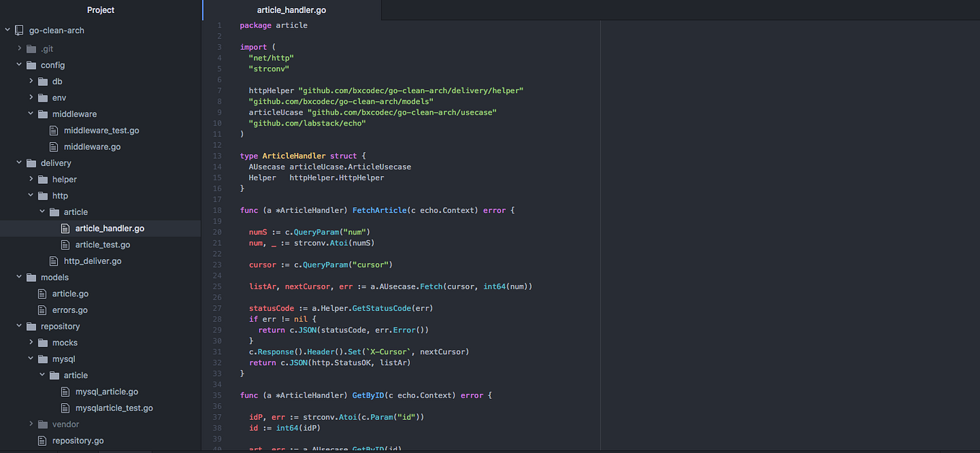
Task: Open repository.go from the tree
Action: tap(78, 441)
